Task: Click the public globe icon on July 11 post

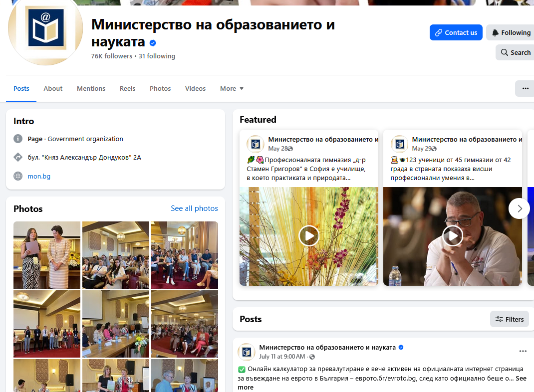Action: tap(312, 357)
